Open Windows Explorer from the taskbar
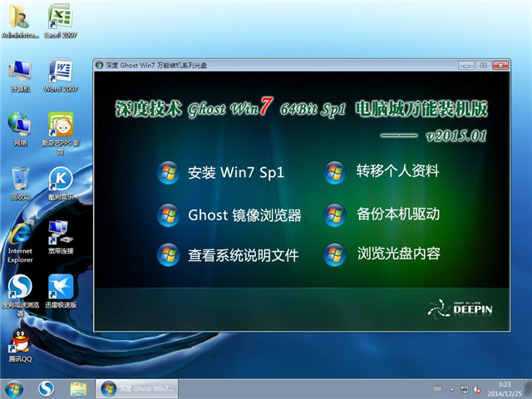Screen dimensions: 532x399 coord(78,389)
